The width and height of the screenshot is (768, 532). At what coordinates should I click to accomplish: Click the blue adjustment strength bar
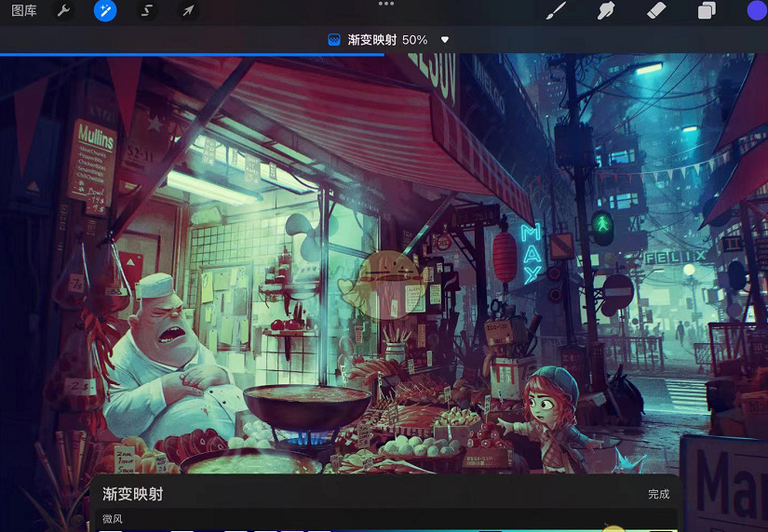pos(192,55)
